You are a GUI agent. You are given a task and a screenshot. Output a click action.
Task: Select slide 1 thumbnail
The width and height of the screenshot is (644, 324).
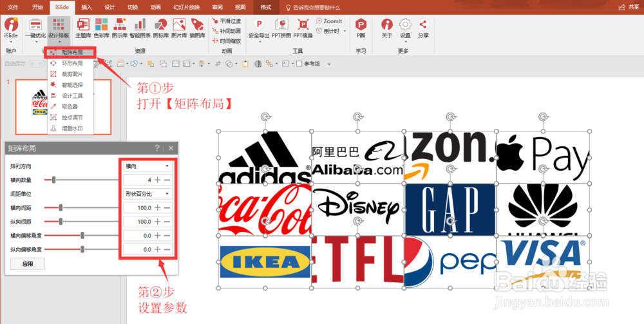tap(63, 107)
